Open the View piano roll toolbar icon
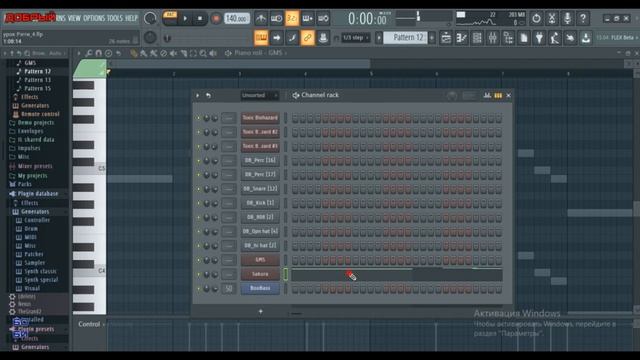Image resolution: width=640 pixels, height=360 pixels. (462, 38)
